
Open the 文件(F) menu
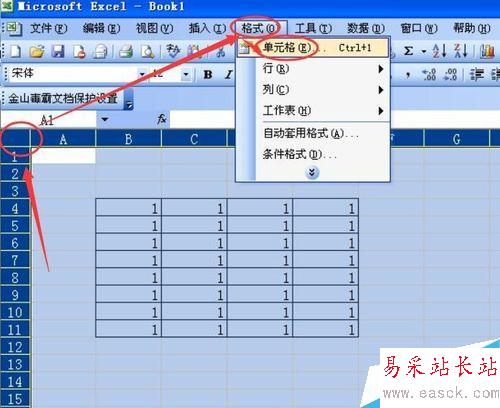point(49,29)
